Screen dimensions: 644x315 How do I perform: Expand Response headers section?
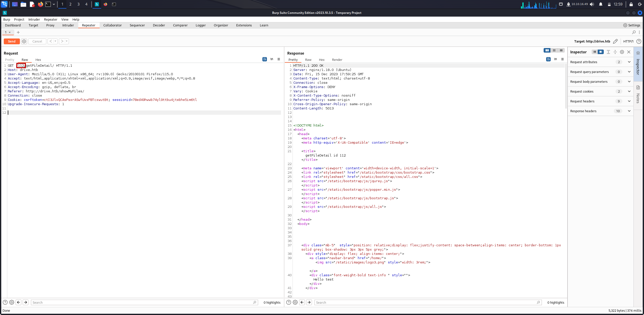600,111
